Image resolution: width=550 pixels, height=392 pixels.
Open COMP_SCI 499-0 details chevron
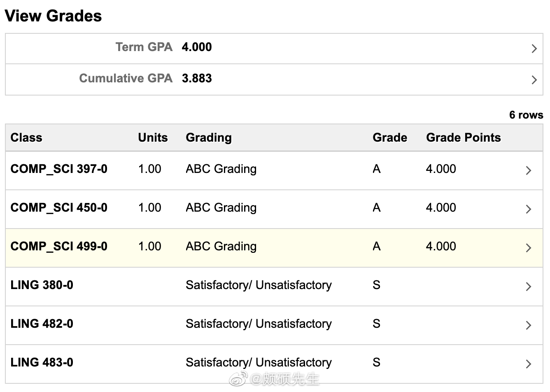tap(529, 247)
